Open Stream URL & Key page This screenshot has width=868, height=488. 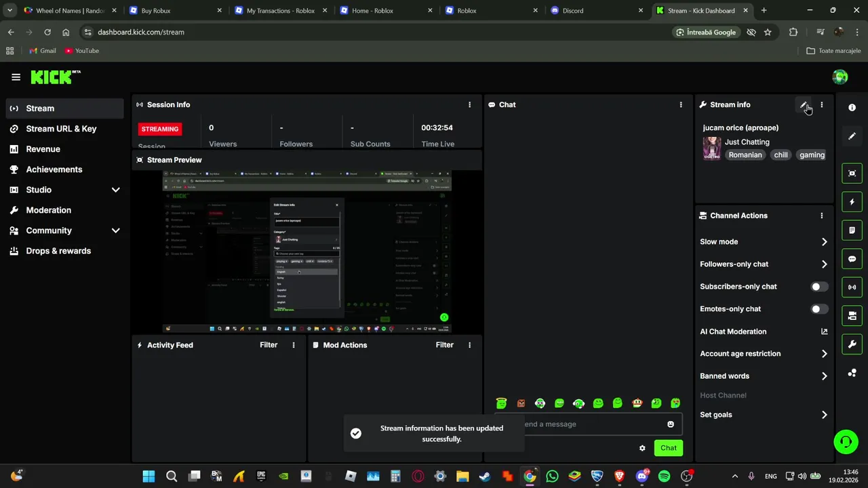65,129
